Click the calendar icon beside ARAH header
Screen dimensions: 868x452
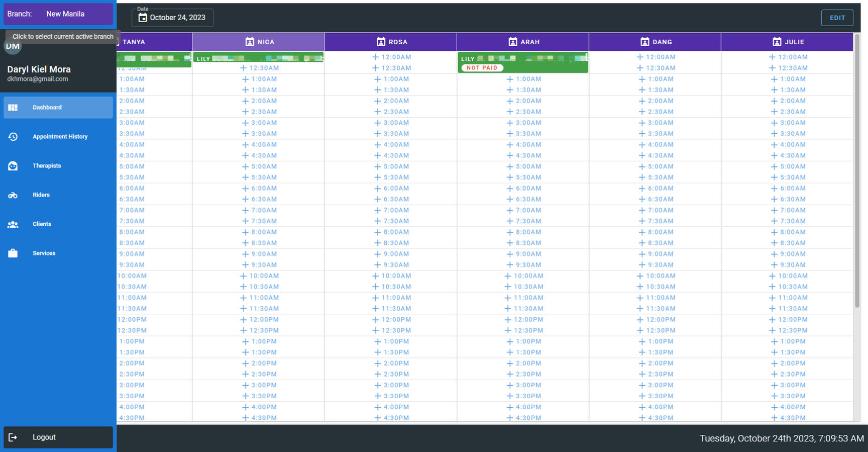click(x=512, y=42)
